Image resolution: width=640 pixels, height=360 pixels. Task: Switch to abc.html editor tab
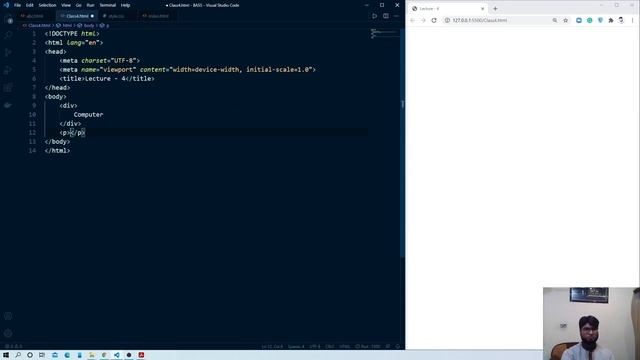click(x=35, y=16)
